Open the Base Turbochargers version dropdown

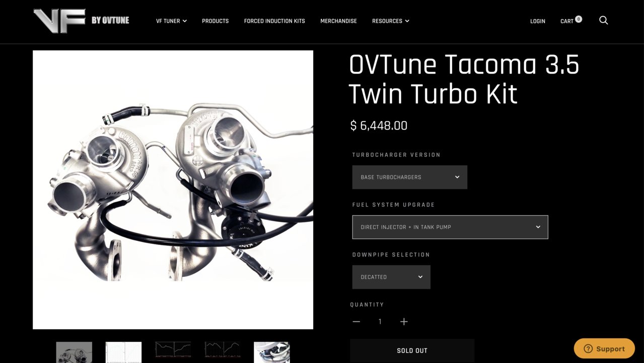coord(409,177)
